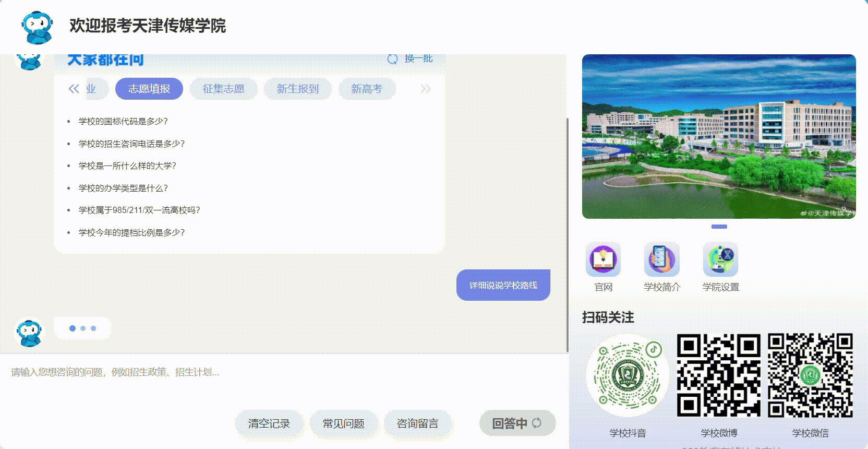868x449 pixels.
Task: Switch to the 征集志愿 tab
Action: [223, 89]
